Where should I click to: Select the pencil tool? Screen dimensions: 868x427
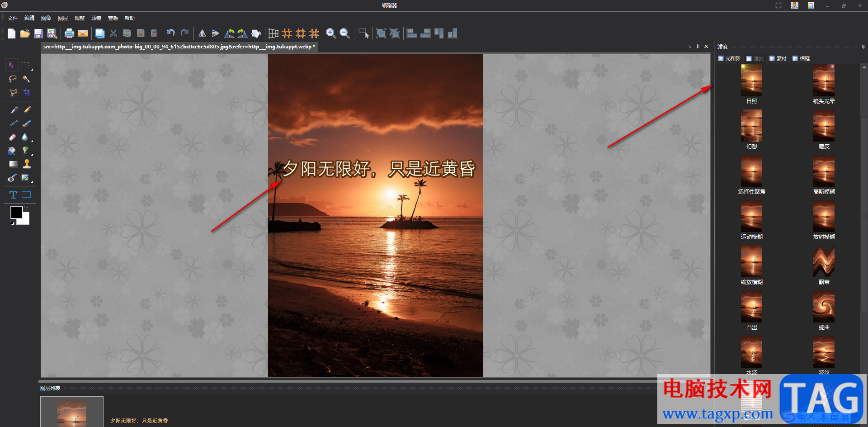[27, 110]
